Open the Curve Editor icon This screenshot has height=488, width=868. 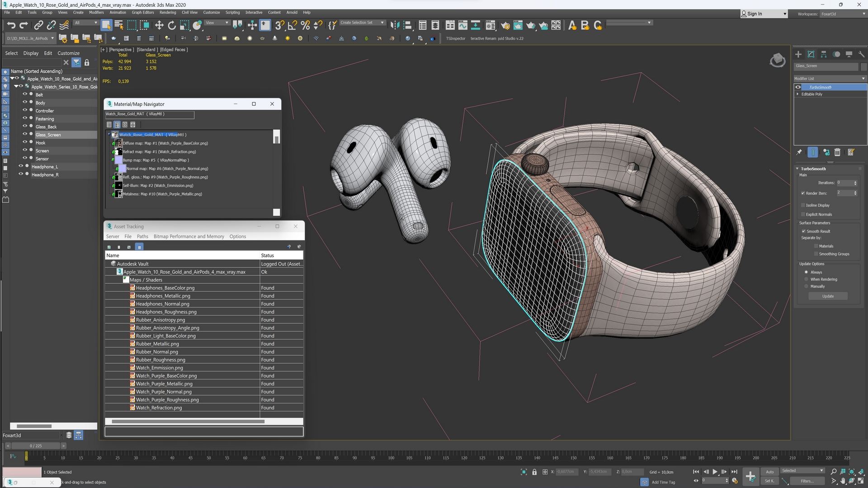tap(462, 25)
